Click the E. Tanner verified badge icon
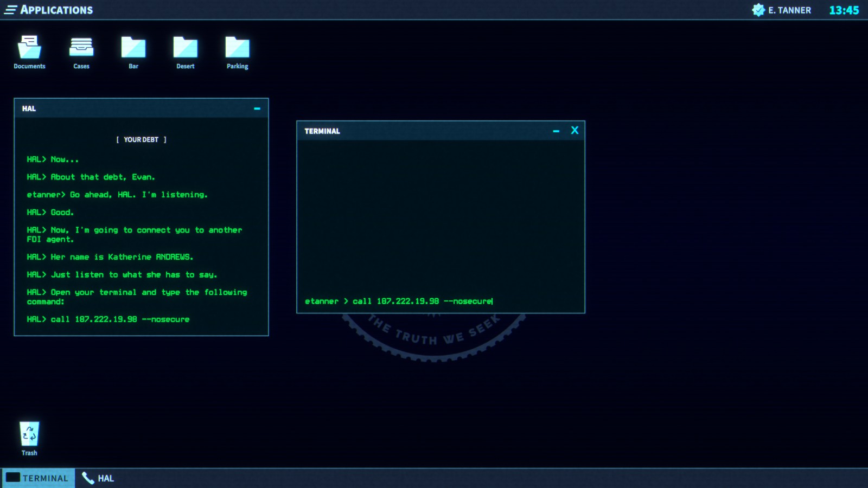 [x=757, y=9]
